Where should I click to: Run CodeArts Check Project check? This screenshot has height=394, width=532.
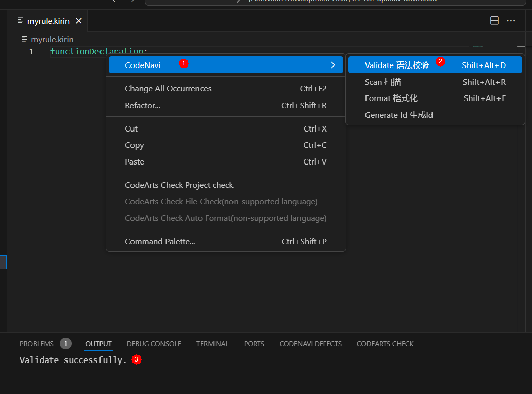tap(179, 185)
